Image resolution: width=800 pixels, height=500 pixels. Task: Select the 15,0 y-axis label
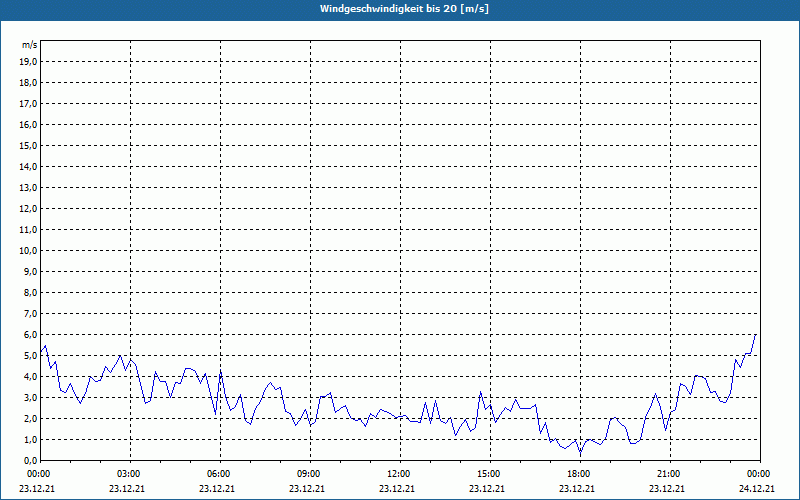tap(29, 145)
